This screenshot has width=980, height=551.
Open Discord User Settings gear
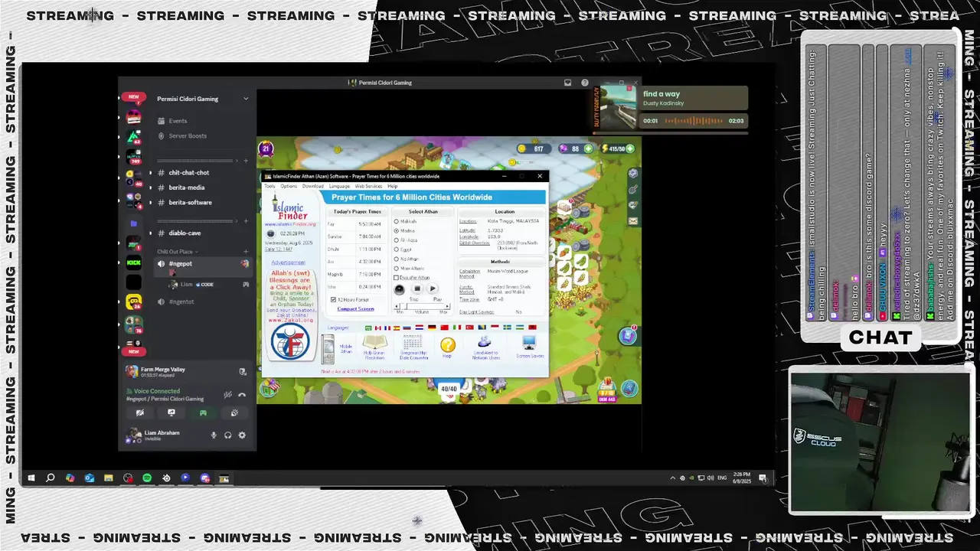tap(242, 435)
